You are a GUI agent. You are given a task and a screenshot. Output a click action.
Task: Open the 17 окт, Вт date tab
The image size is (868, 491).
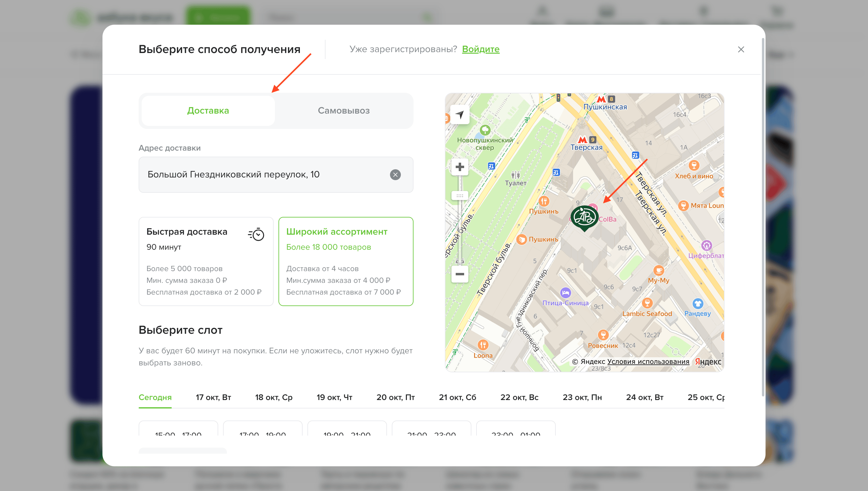tap(213, 397)
